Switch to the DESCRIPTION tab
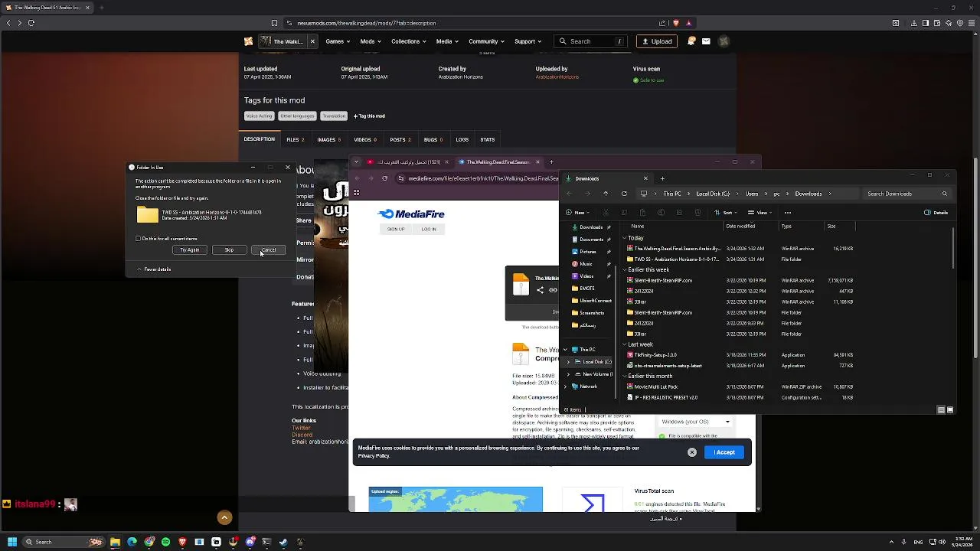Viewport: 980px width, 551px height. 260,139
